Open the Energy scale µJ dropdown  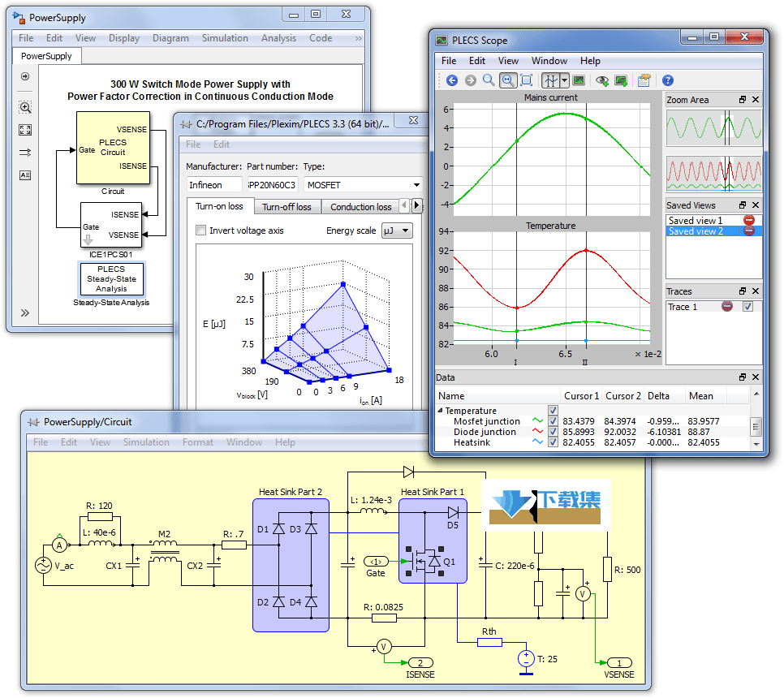coord(397,231)
